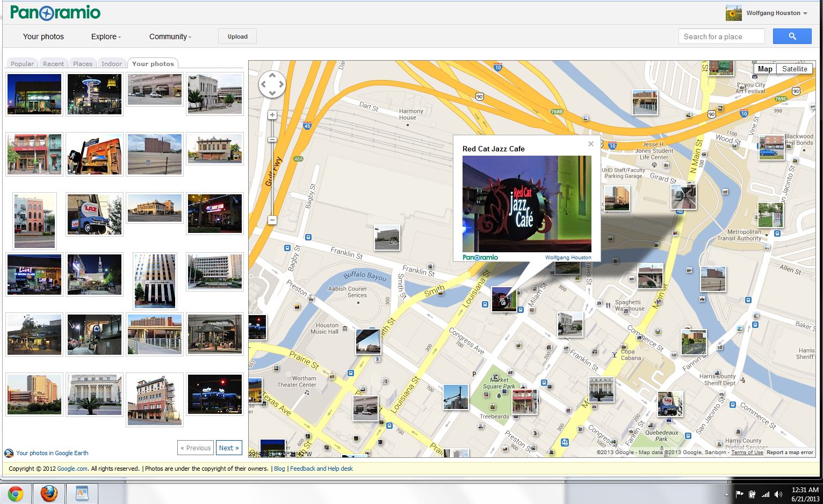823x504 pixels.
Task: Click the Red Cat Jazz Cafe map marker
Action: (504, 300)
